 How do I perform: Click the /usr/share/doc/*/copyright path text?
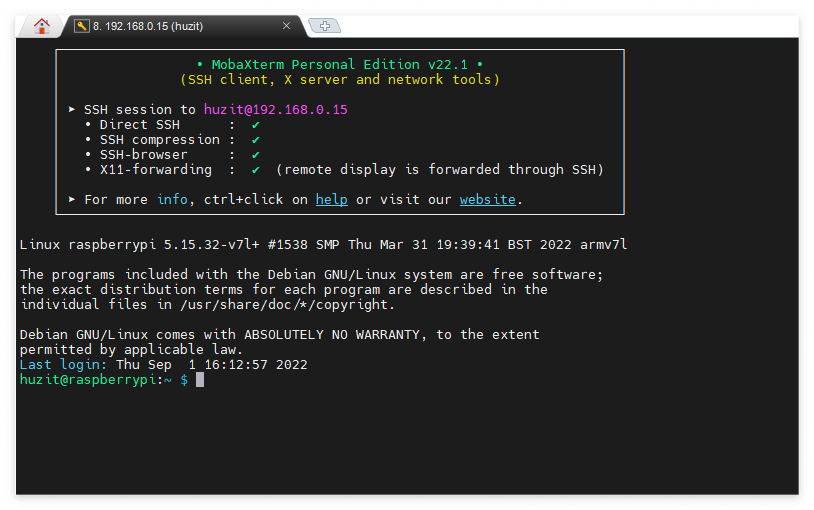tap(287, 305)
